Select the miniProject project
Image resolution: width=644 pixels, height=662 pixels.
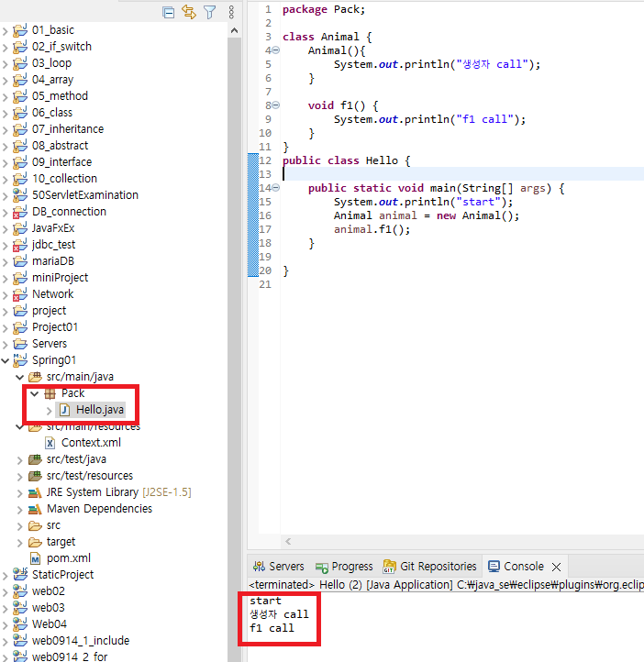tap(60, 278)
